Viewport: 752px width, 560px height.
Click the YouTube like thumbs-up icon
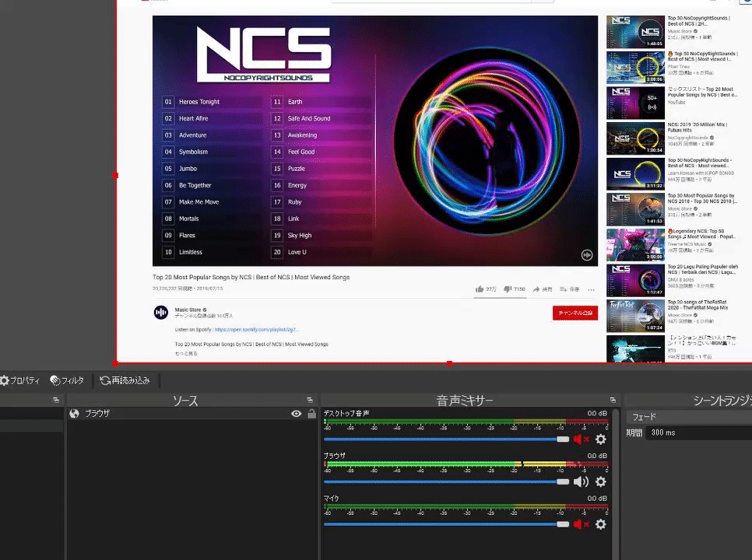[480, 289]
